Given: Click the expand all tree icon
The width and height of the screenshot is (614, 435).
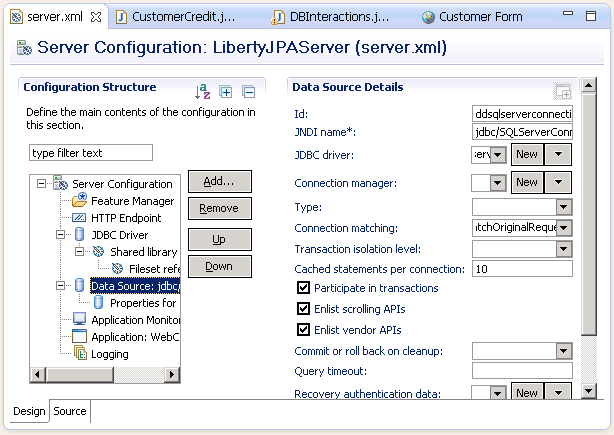Looking at the screenshot, I should (226, 92).
